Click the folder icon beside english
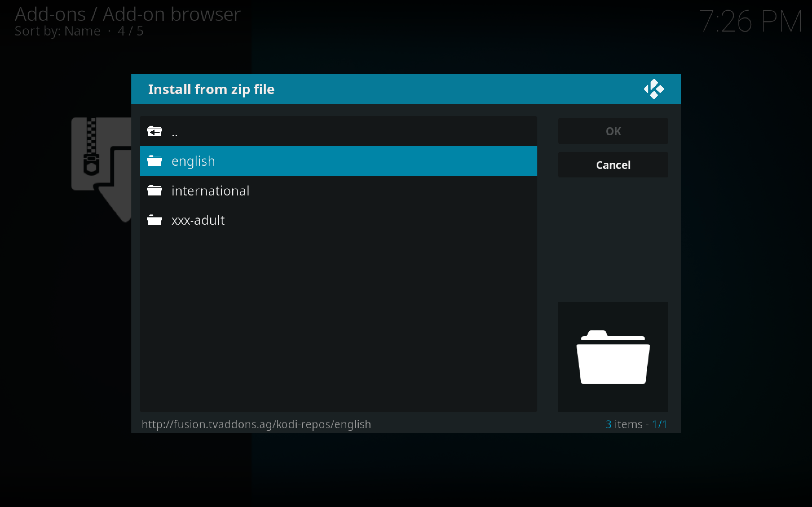Screen dimensions: 812x507 pyautogui.click(x=154, y=161)
